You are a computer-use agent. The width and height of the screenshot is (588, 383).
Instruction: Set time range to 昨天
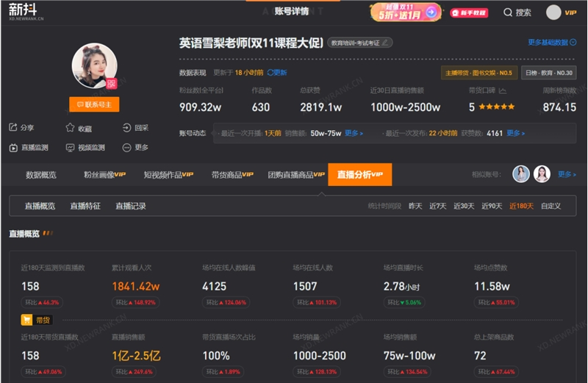[x=415, y=206]
